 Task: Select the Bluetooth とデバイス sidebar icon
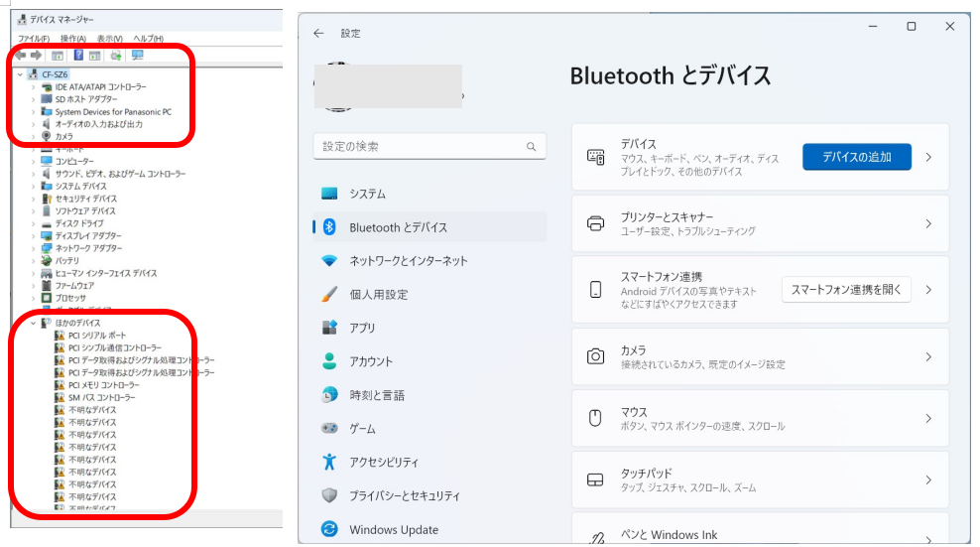point(329,227)
